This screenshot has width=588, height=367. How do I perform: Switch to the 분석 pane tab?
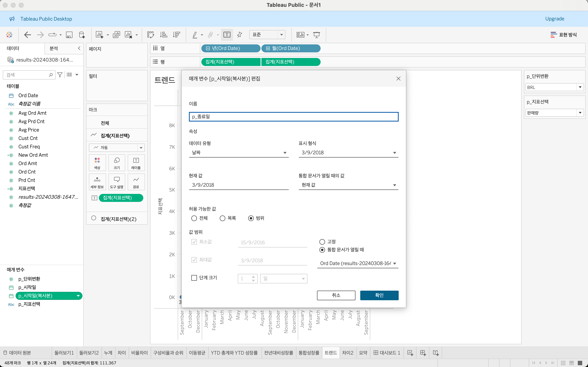(x=54, y=48)
